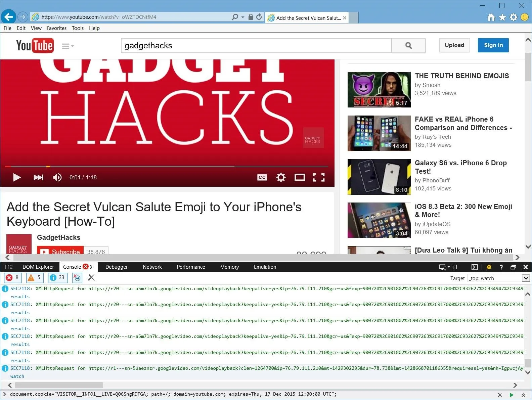Click the YouTube logo
This screenshot has width=532, height=400.
coord(35,46)
